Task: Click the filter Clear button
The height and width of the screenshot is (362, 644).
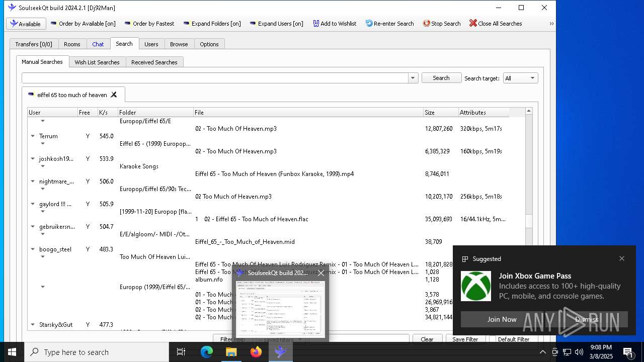Action: [427, 339]
